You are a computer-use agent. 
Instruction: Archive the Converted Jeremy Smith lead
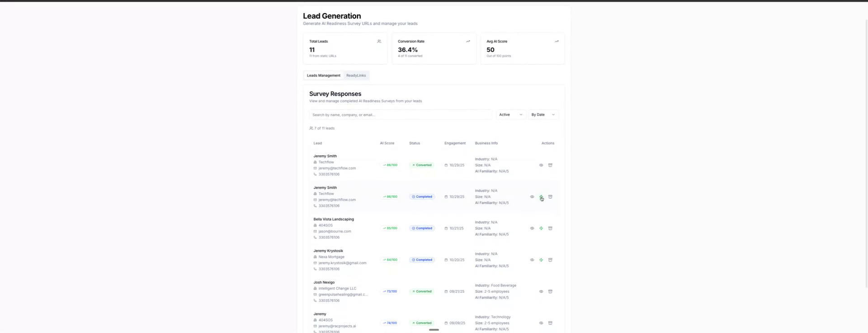pos(550,165)
